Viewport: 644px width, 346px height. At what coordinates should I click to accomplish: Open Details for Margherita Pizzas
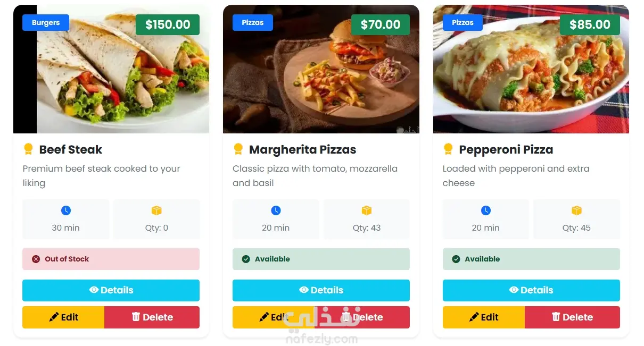point(321,290)
